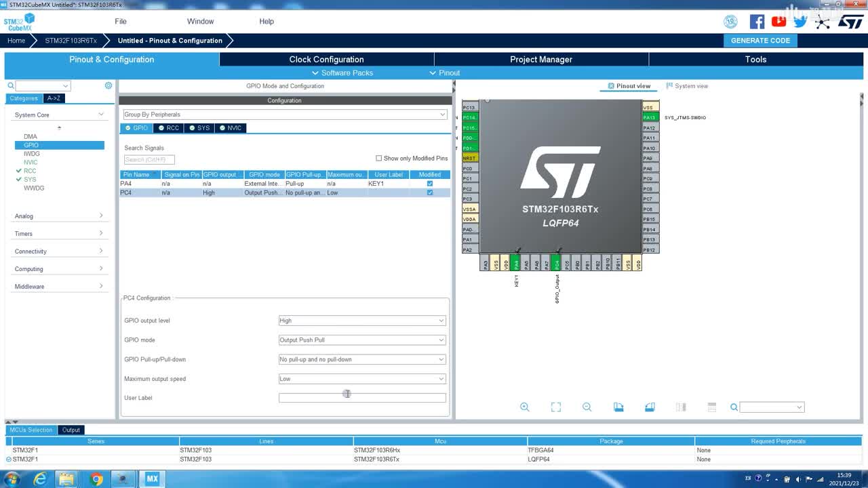Focus the User Label input field
The image size is (868, 488).
[362, 398]
